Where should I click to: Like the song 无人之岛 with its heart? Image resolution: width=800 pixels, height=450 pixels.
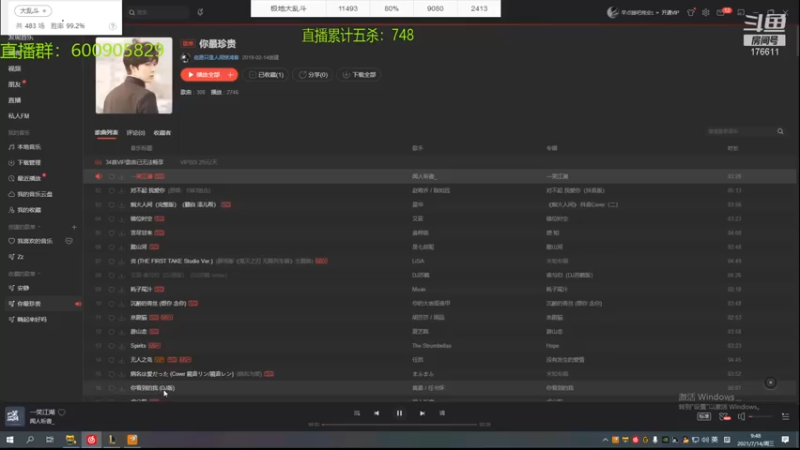(x=111, y=360)
